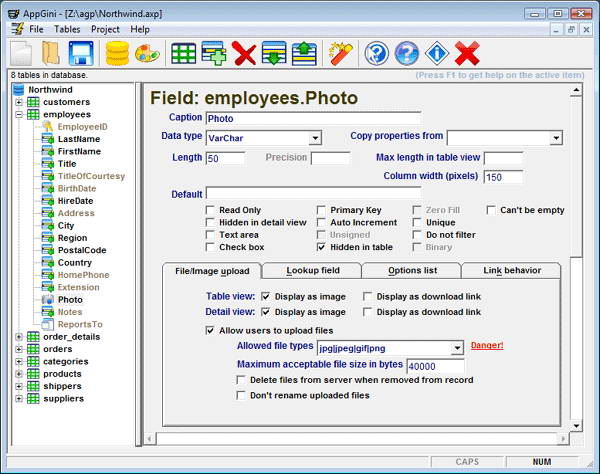
Task: Select the LastName field in tree
Action: (x=79, y=139)
